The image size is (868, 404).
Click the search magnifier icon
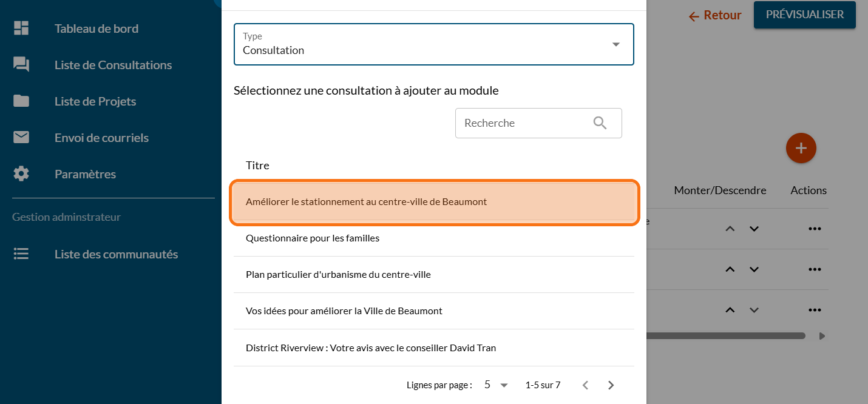coord(600,123)
